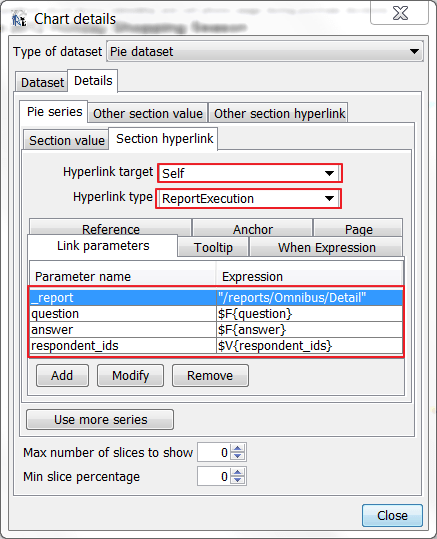
Task: Click the Modify parameter button
Action: tap(130, 375)
